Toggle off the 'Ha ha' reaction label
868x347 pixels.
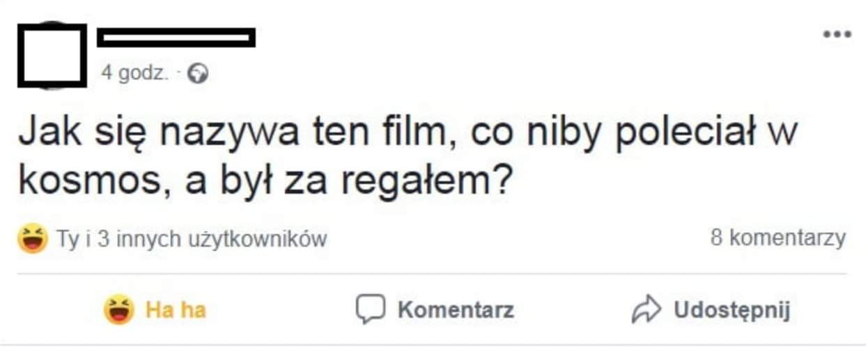coord(176,309)
